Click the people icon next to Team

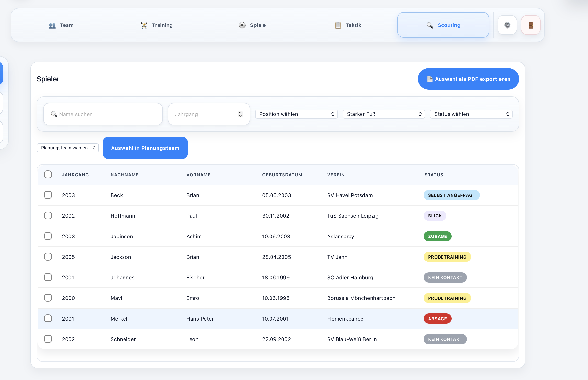click(x=52, y=25)
